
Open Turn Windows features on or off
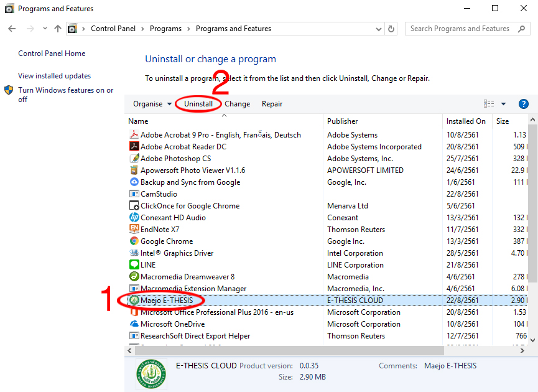(x=65, y=95)
